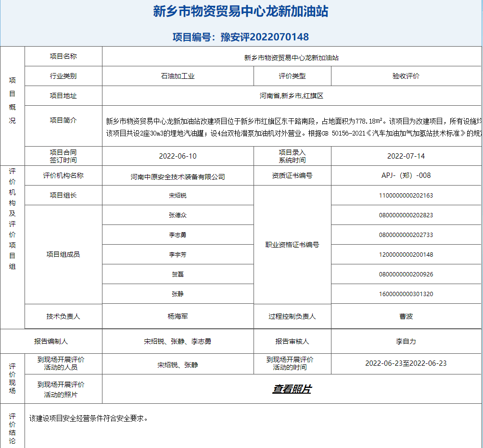This screenshot has height=448, width=483.
Task: Click the 项目合同签订时间 label cell
Action: click(63, 156)
